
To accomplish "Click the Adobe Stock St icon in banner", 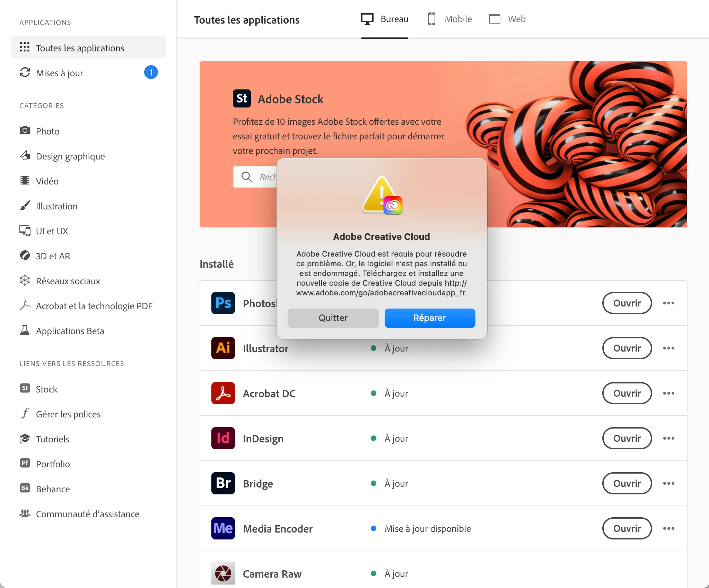I will pyautogui.click(x=242, y=99).
